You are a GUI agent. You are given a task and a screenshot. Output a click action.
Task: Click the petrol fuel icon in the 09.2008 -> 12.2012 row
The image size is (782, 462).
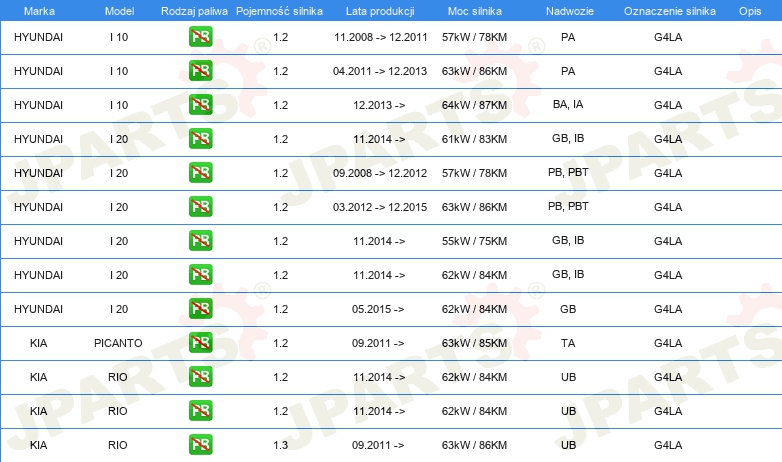(200, 172)
